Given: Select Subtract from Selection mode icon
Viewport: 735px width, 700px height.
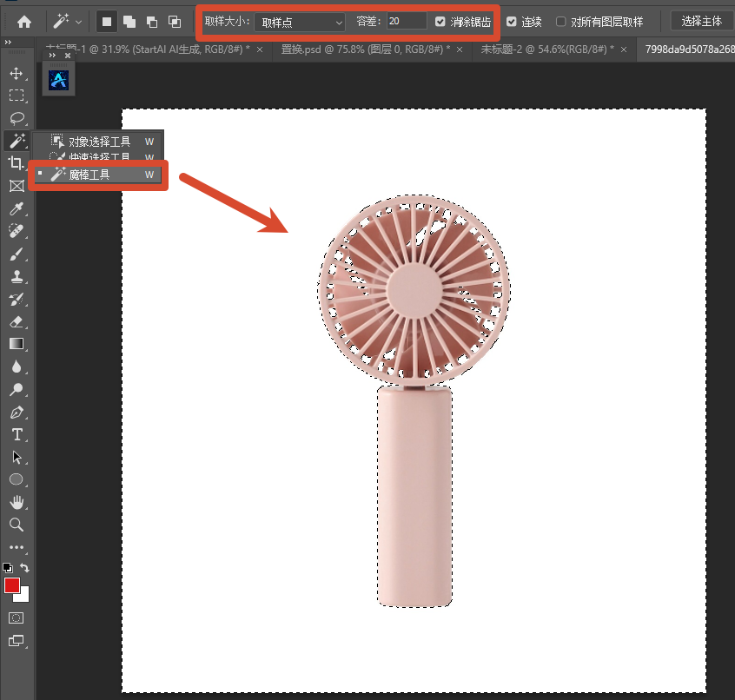Looking at the screenshot, I should pos(152,22).
